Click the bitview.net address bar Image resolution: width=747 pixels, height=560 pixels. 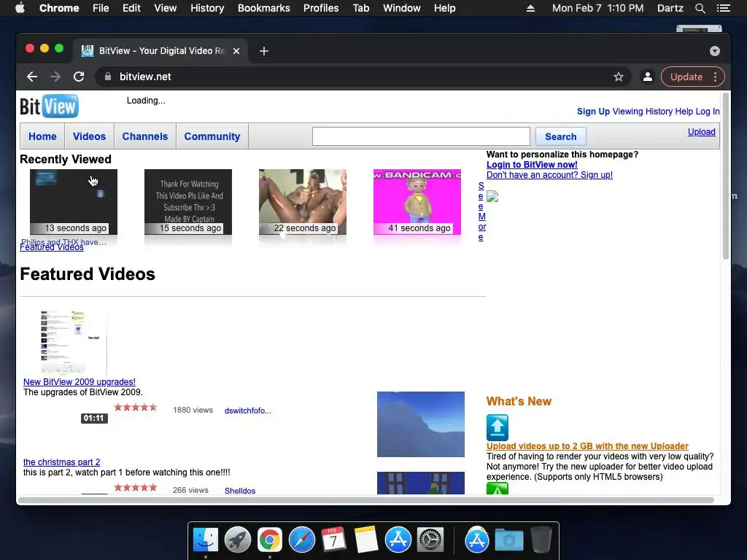pyautogui.click(x=363, y=77)
